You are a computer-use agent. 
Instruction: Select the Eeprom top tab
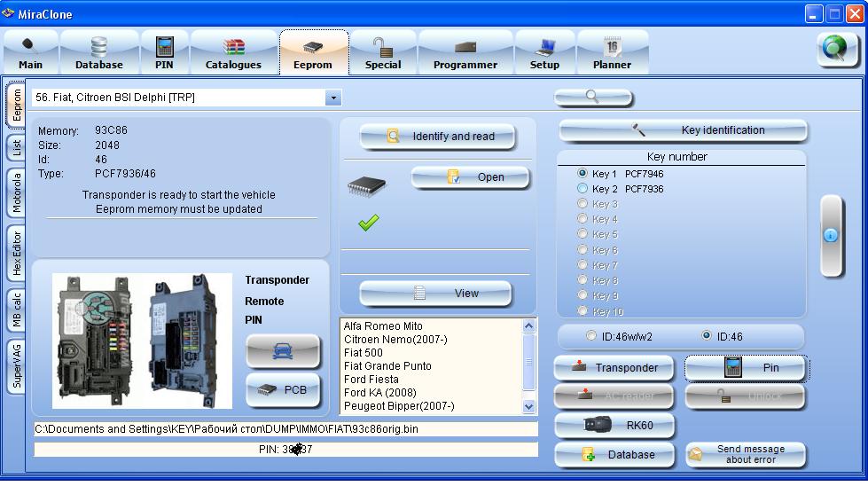(313, 52)
